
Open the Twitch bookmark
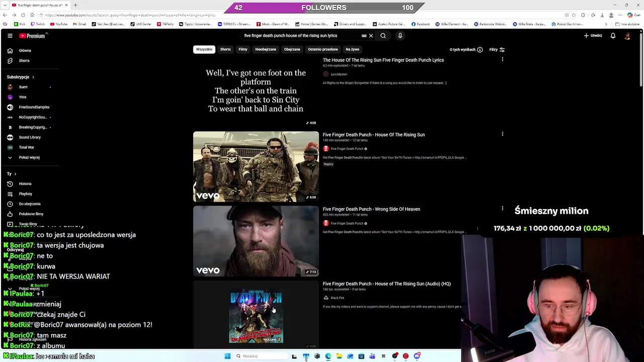[37, 24]
